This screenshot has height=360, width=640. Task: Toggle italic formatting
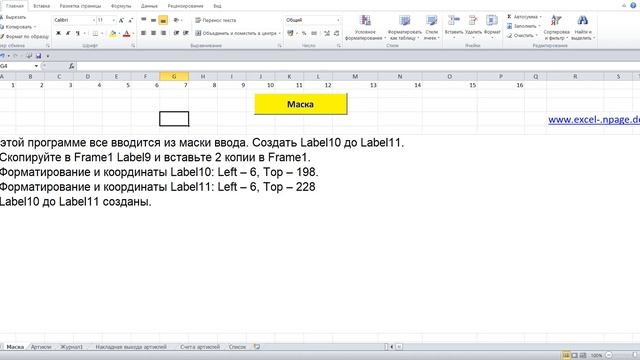click(x=68, y=33)
